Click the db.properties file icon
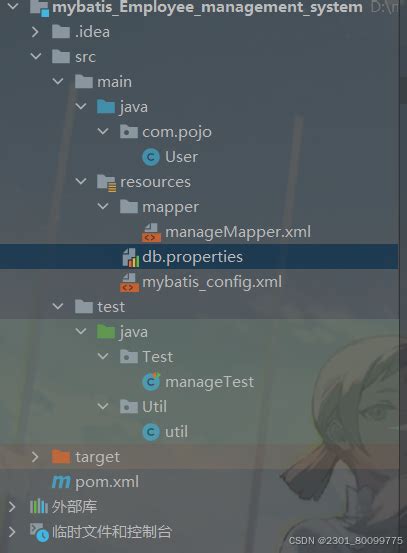Image resolution: width=407 pixels, height=553 pixels. point(130,257)
